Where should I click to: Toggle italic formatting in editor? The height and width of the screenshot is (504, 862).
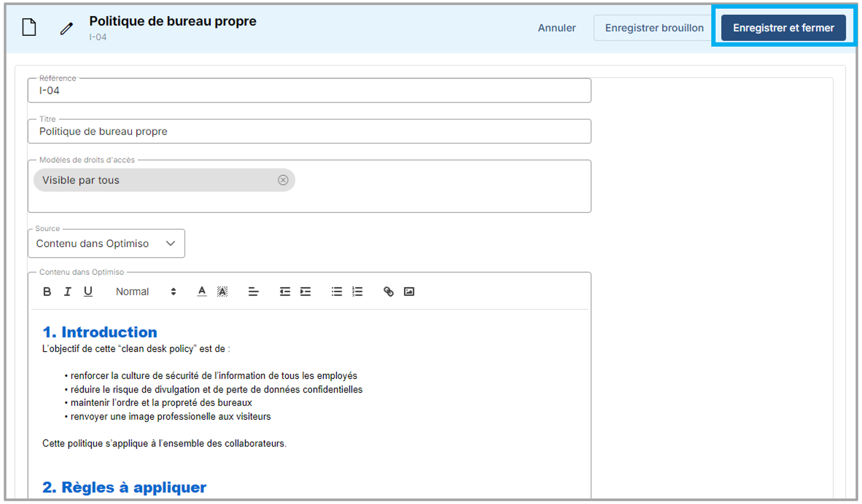pyautogui.click(x=67, y=292)
